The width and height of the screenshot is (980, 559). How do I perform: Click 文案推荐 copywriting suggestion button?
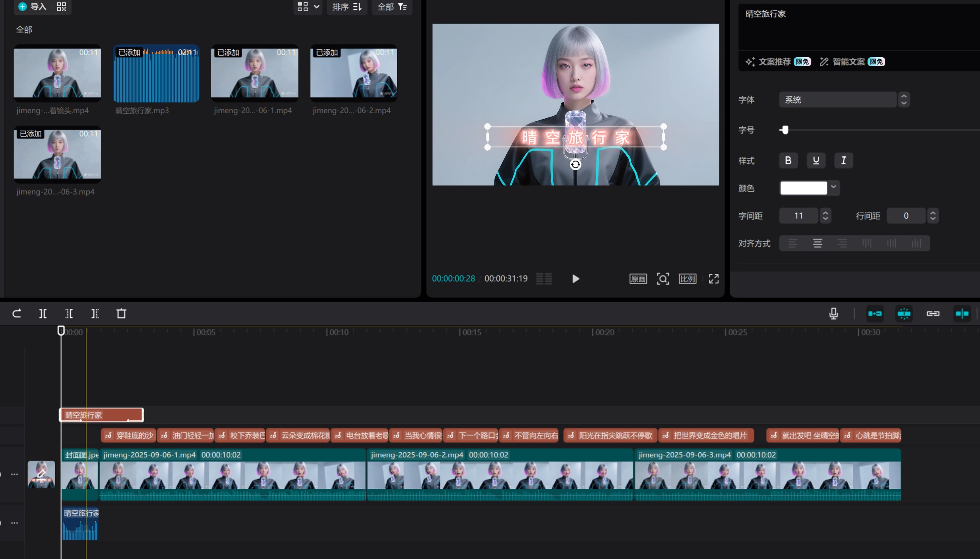point(775,62)
